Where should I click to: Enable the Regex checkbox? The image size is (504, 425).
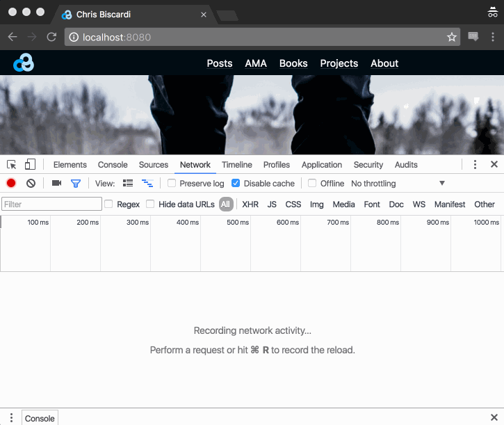click(108, 204)
